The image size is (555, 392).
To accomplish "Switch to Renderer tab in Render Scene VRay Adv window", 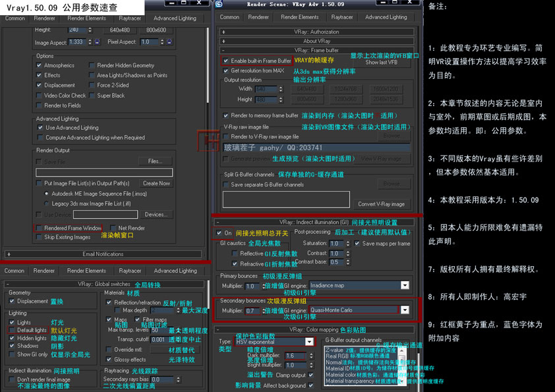I will [258, 17].
